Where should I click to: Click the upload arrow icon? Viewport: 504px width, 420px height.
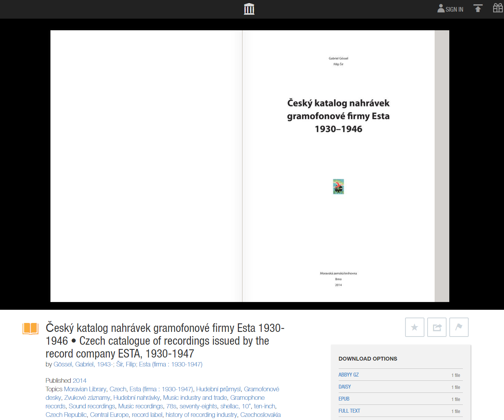[478, 8]
